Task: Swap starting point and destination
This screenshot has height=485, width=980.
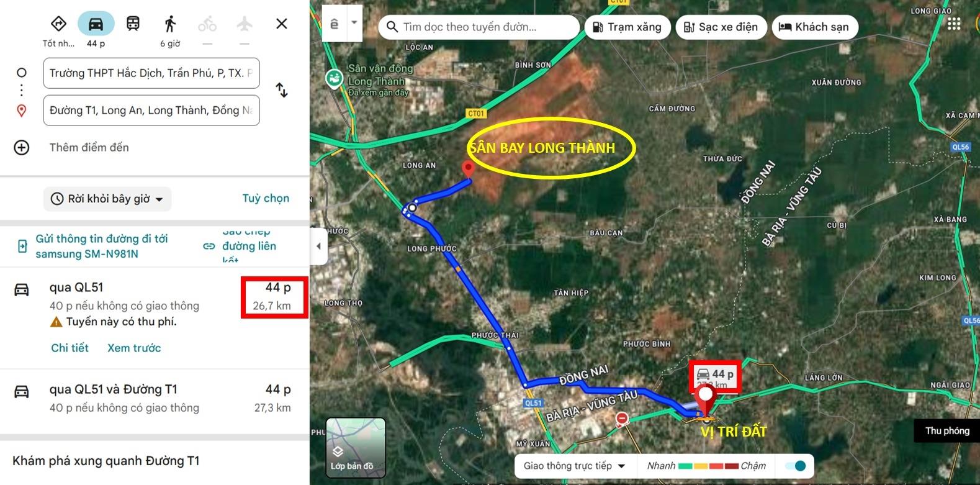Action: [282, 91]
